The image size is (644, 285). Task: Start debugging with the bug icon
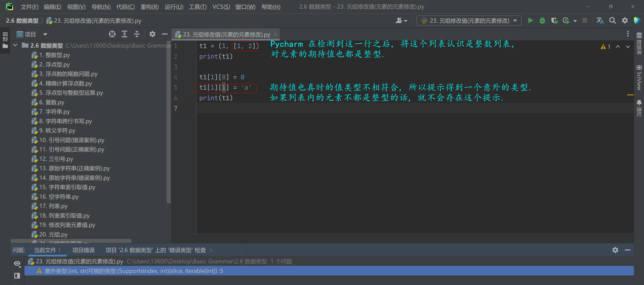point(542,21)
